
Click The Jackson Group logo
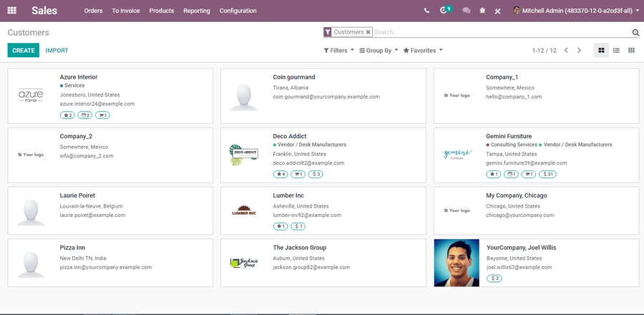click(244, 263)
